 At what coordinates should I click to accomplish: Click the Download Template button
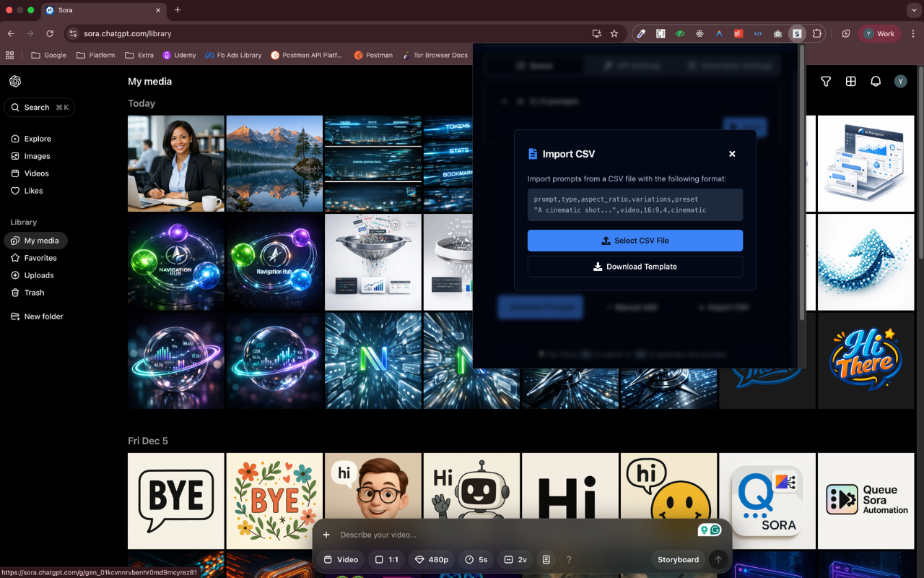(635, 267)
